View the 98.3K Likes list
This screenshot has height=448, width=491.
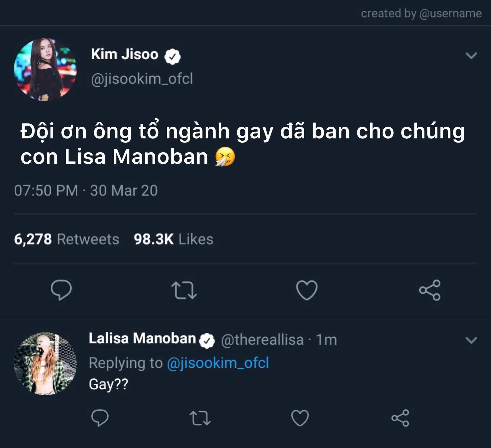[x=173, y=239]
